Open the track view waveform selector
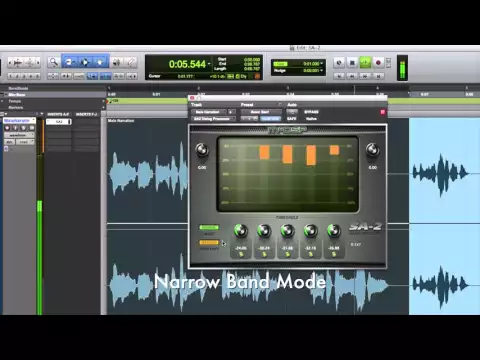480x360 pixels. [x=19, y=135]
